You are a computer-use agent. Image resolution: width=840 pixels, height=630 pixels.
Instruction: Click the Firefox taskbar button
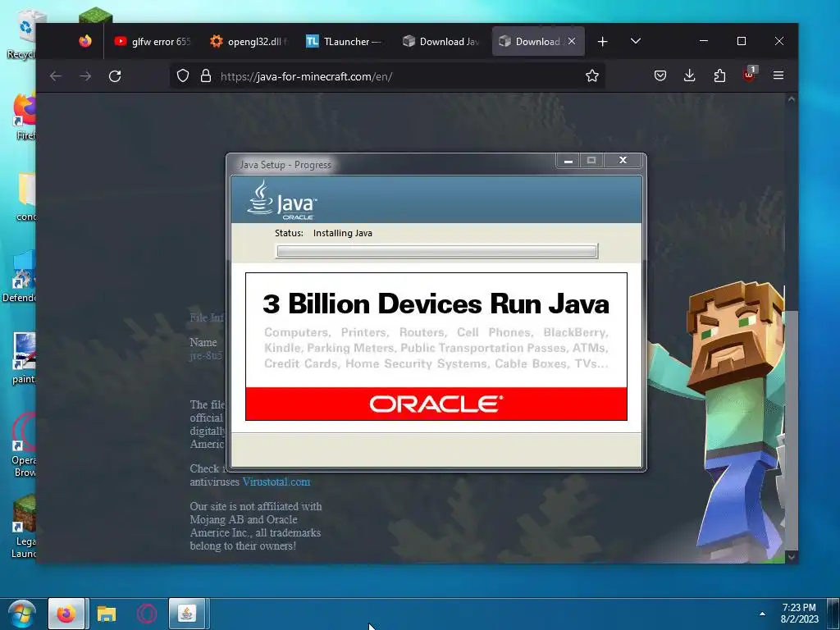66,614
